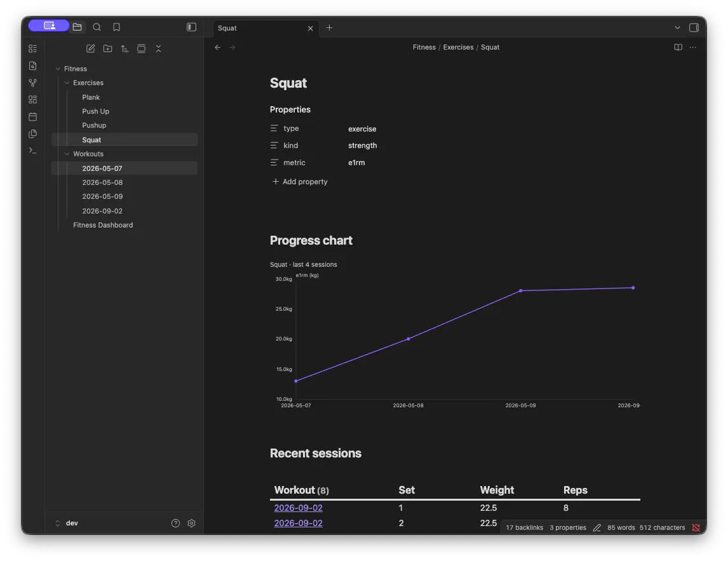
Task: Click the 2026-05-09 chart data point
Action: click(x=520, y=291)
